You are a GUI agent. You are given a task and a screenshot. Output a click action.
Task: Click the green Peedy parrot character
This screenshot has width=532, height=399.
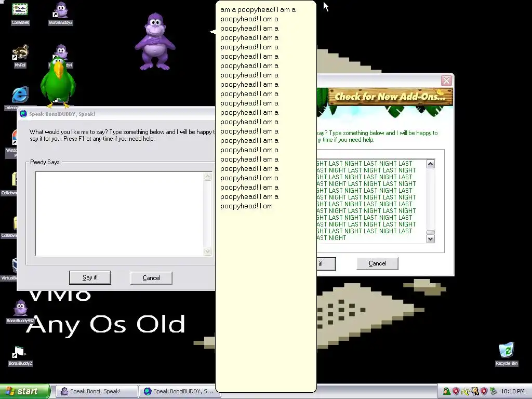tap(58, 82)
